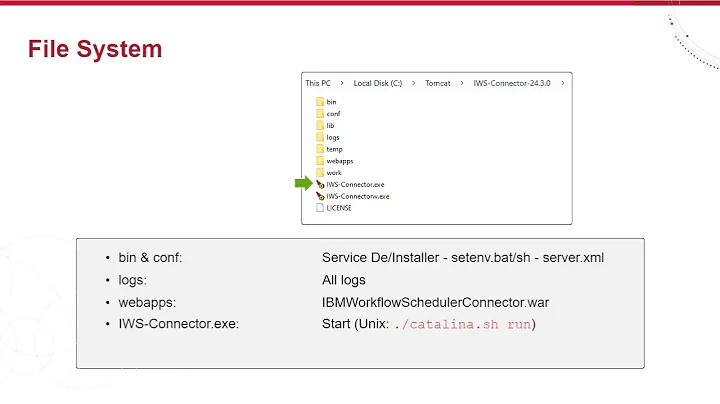Select the logs folder name
This screenshot has width=720, height=404.
[333, 138]
